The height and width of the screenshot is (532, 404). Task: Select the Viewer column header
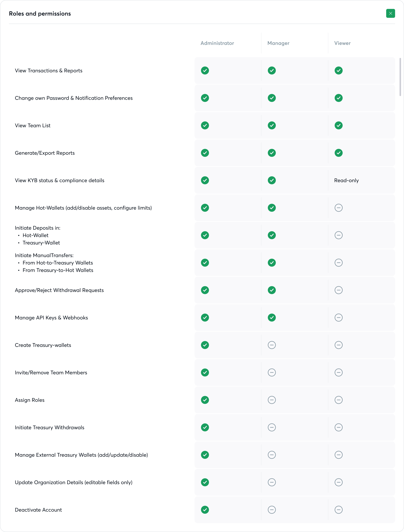pos(342,43)
